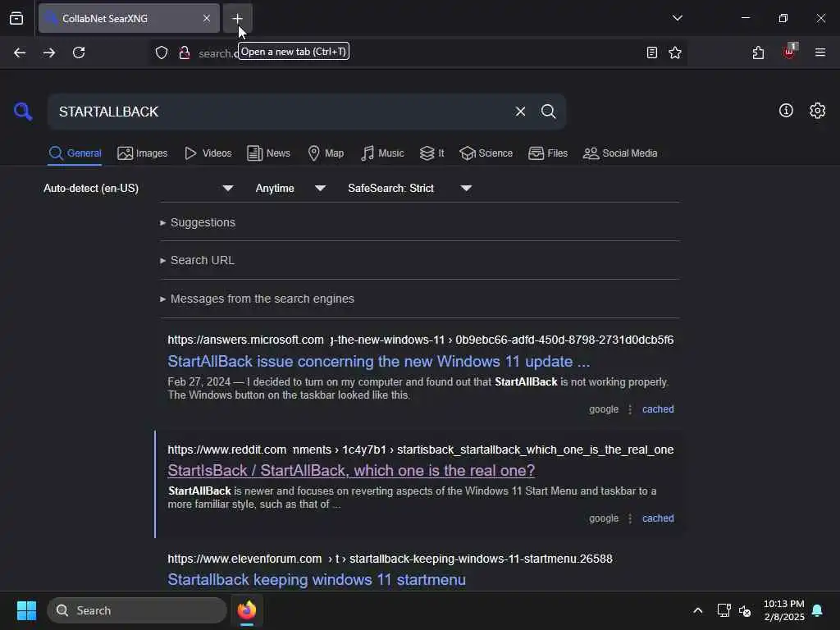Screen dimensions: 840x630
Task: Open the answers.microsoft.com result URL
Action: point(421,340)
